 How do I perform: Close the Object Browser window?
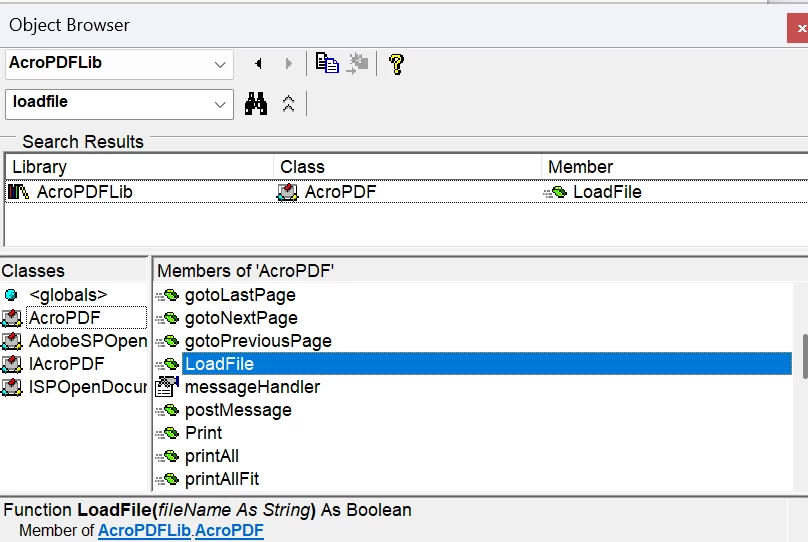tap(798, 28)
